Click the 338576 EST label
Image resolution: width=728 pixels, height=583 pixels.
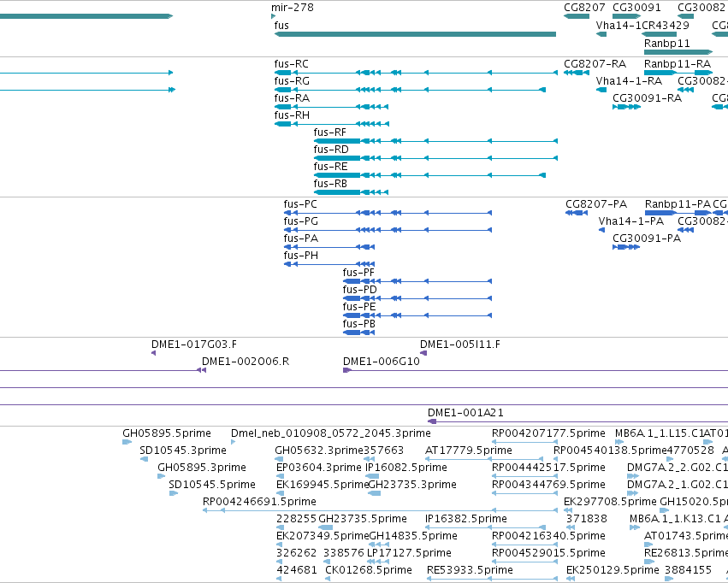click(344, 553)
